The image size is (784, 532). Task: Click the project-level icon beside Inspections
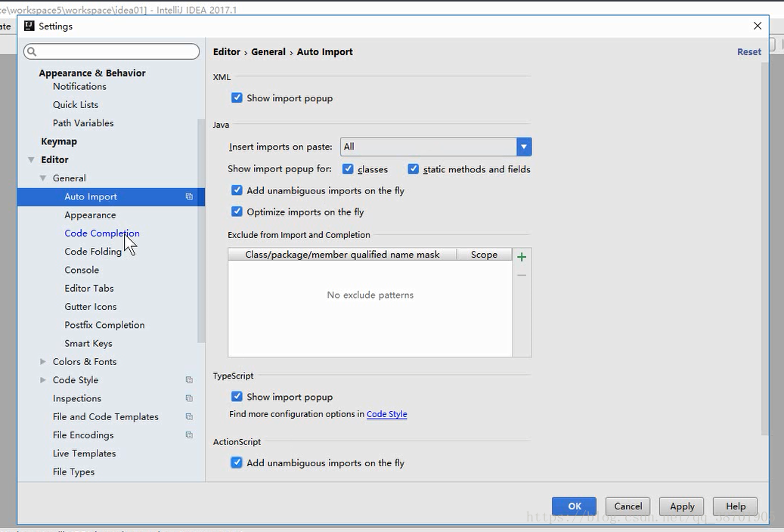189,398
